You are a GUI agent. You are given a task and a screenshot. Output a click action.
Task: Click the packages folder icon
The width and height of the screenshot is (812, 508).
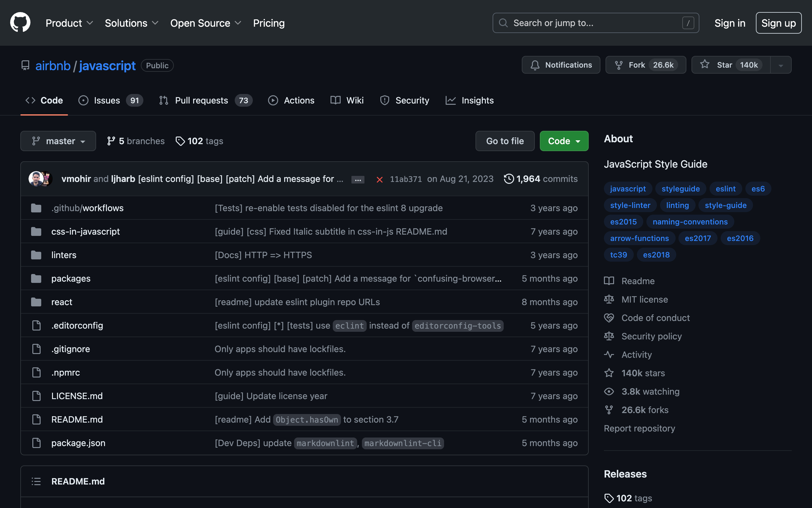36,278
